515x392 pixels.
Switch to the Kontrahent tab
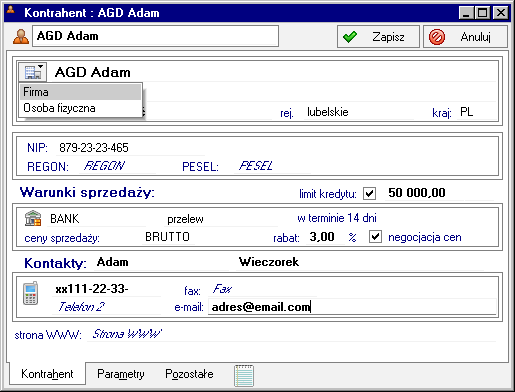coord(47,374)
